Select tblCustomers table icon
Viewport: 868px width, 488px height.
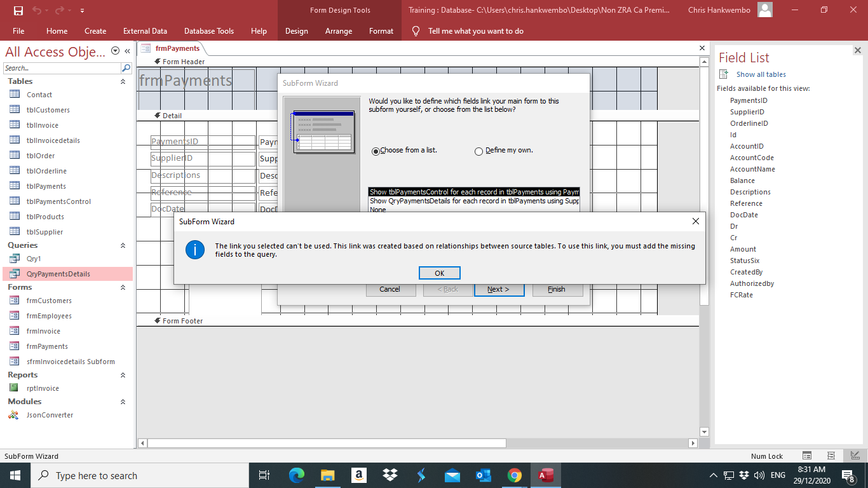15,109
